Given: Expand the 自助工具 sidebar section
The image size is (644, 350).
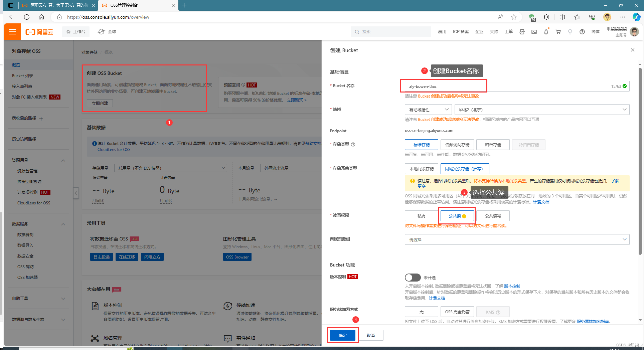Looking at the screenshot, I should 63,299.
